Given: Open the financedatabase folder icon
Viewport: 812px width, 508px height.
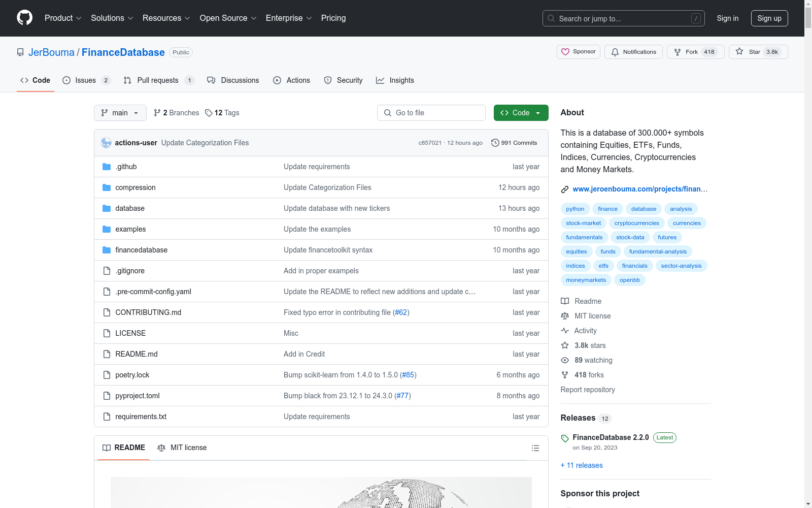Looking at the screenshot, I should click(107, 250).
